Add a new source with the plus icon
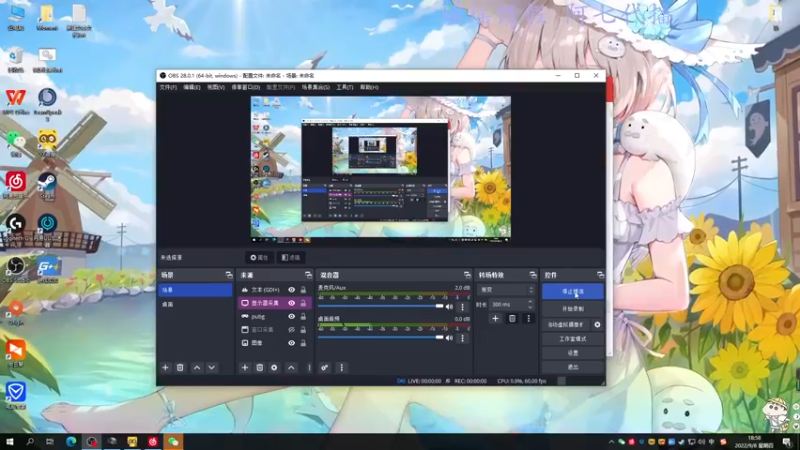 coord(245,367)
